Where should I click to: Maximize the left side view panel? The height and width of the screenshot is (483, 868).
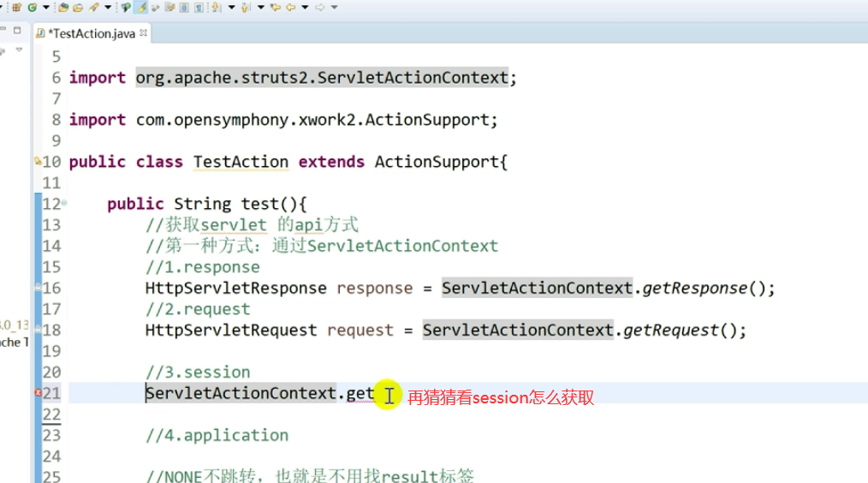point(17,30)
